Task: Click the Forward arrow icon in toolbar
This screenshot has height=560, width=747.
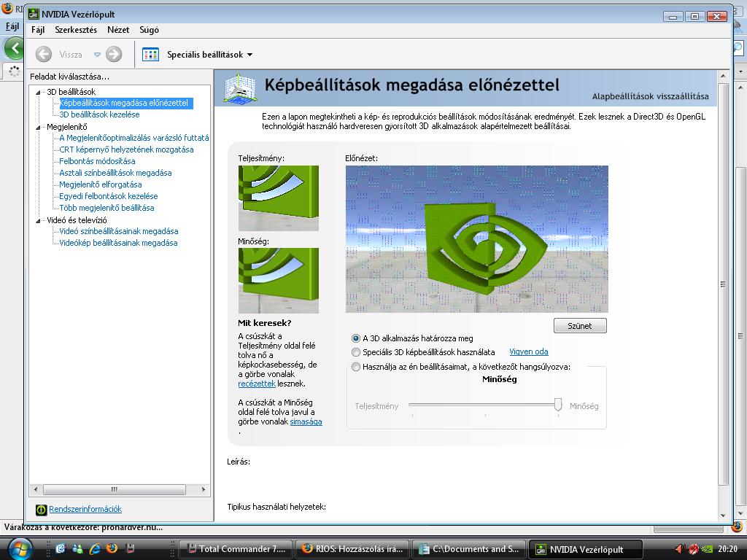Action: 114,54
